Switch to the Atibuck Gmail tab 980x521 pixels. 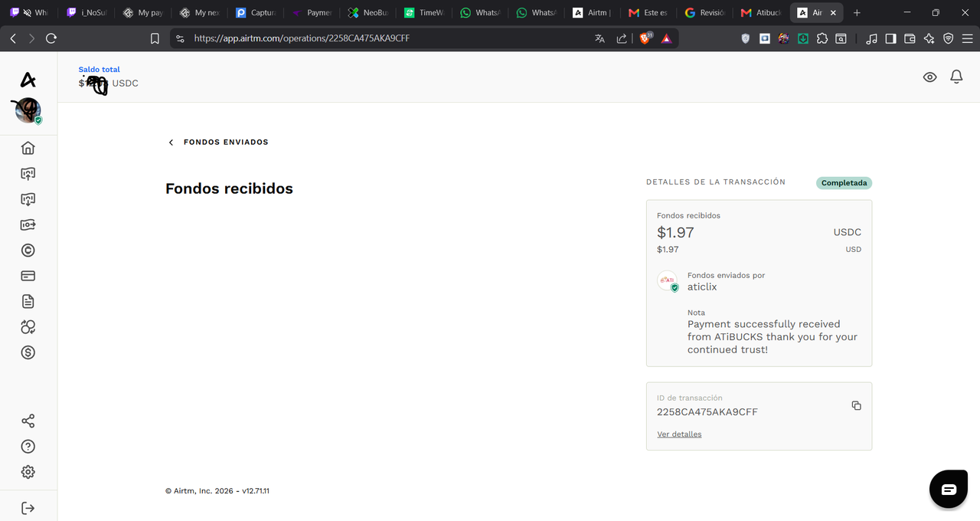pos(762,13)
